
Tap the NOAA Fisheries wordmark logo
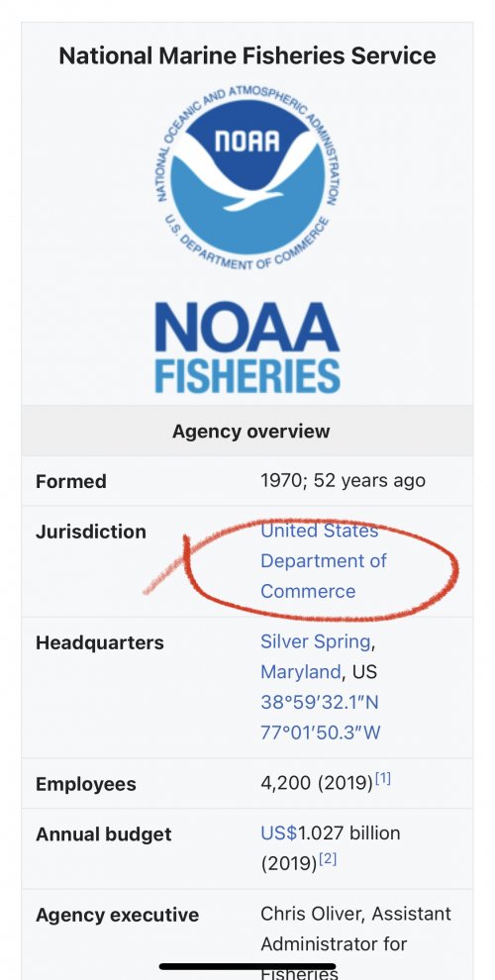pyautogui.click(x=247, y=347)
